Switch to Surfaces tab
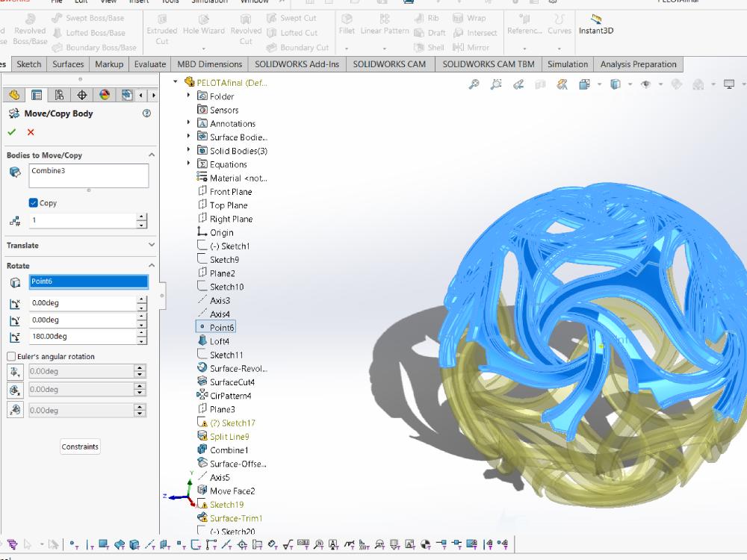This screenshot has width=747, height=560. 68,64
